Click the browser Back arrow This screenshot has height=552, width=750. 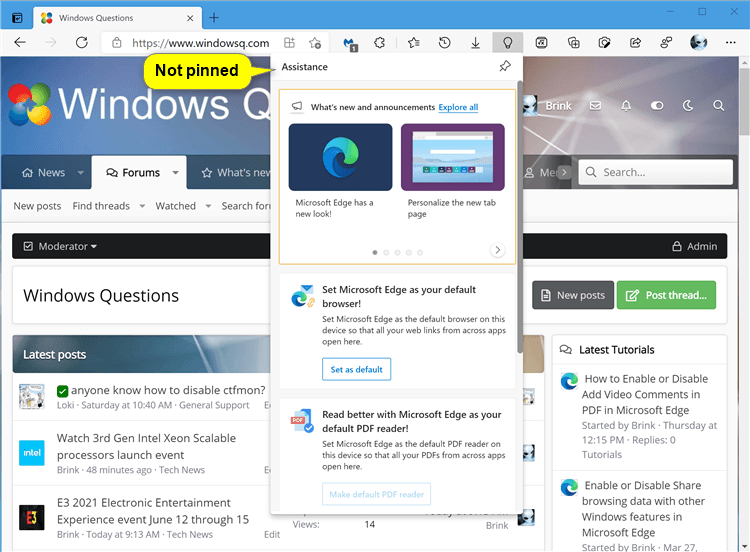pos(20,43)
